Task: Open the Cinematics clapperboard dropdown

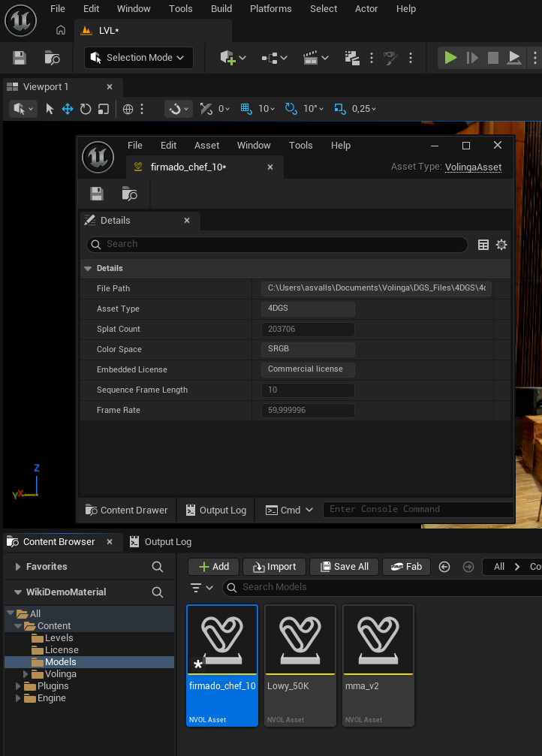Action: [x=316, y=58]
